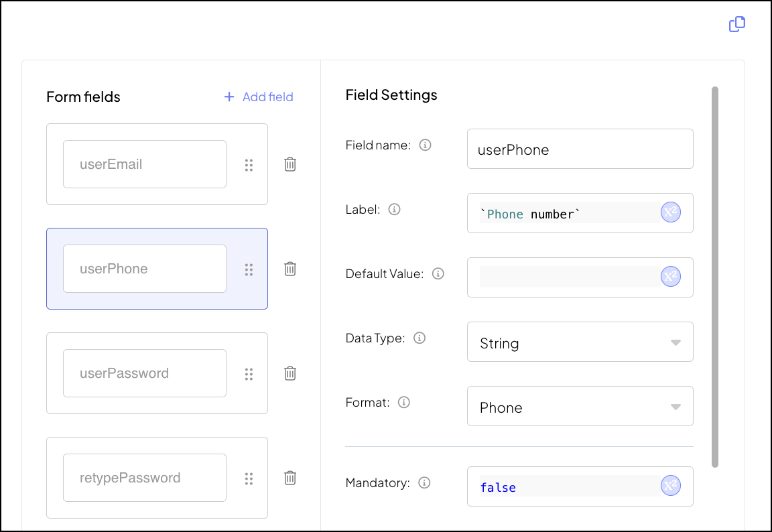This screenshot has height=532, width=772.
Task: Remove retypePassword field using trash icon
Action: tap(290, 478)
